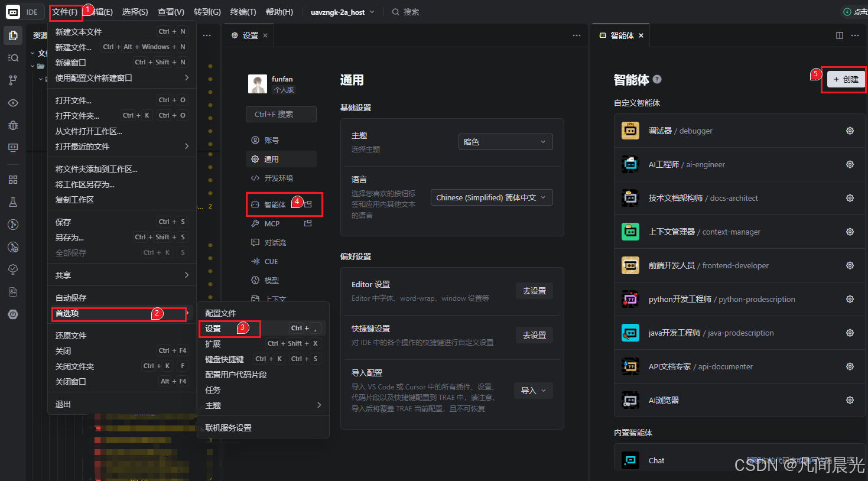The image size is (868, 481).
Task: Open settings gear for java开发工程师 agent
Action: (850, 333)
